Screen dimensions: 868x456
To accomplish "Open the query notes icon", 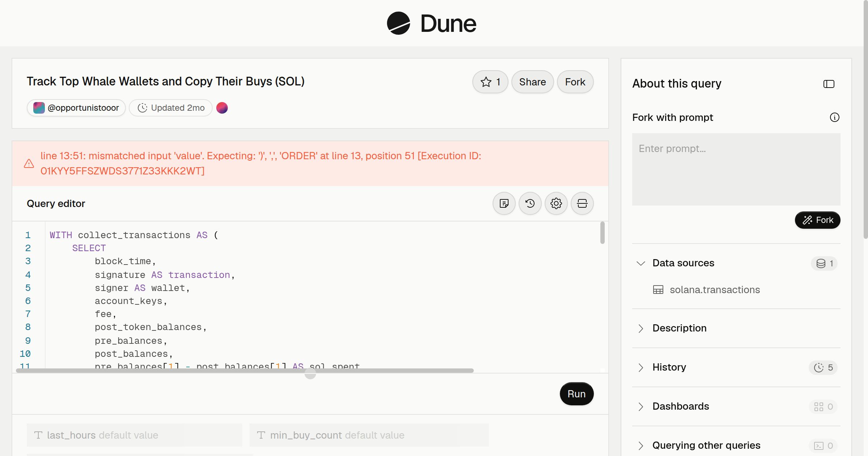I will click(x=504, y=203).
